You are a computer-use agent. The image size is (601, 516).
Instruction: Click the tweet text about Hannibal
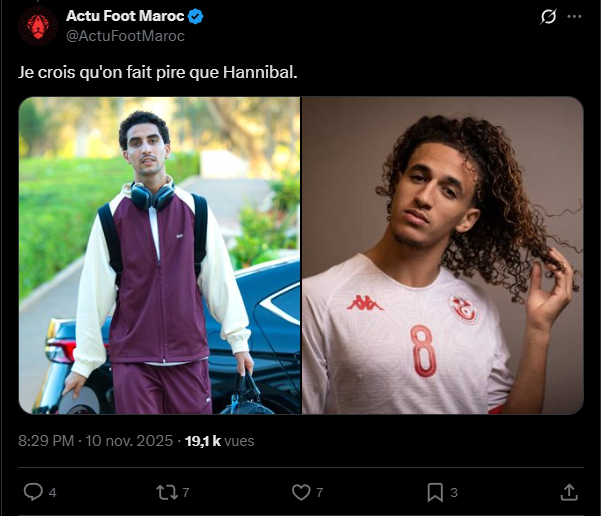(159, 73)
